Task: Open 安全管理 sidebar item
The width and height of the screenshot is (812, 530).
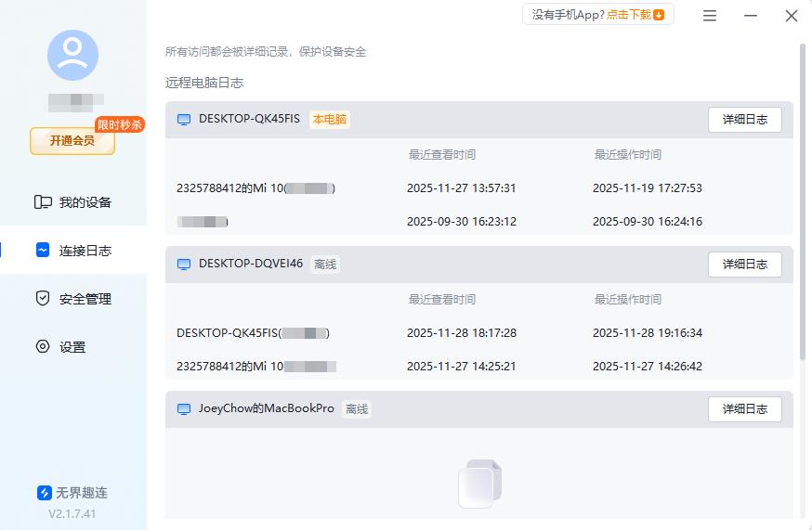Action: (73, 299)
